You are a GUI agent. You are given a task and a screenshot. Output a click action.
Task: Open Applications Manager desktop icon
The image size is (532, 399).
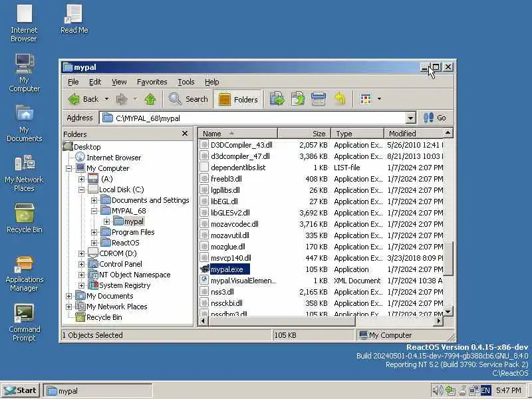25,274
